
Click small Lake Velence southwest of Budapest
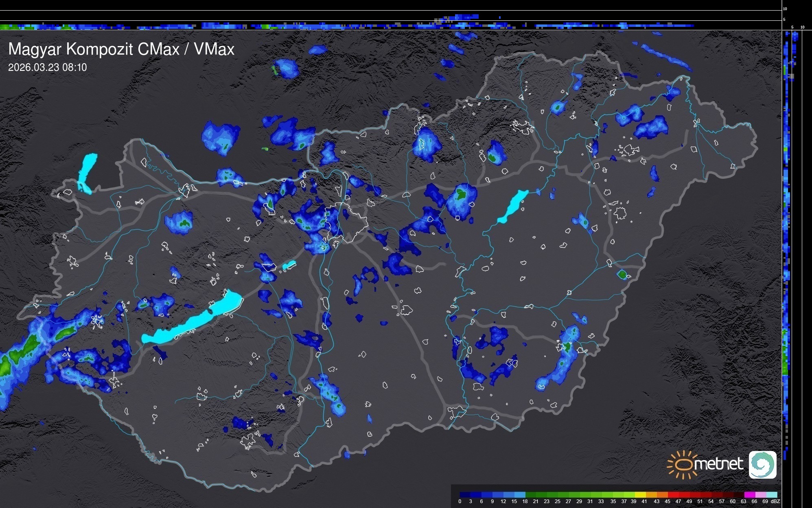289,265
